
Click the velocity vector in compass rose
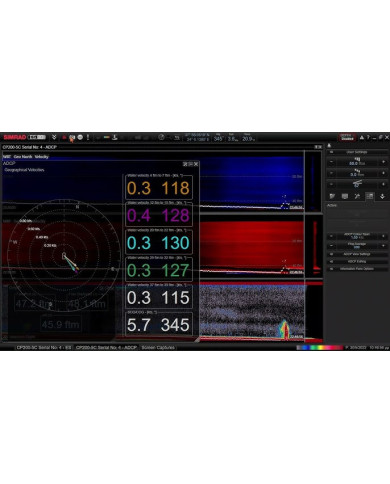coord(70,262)
